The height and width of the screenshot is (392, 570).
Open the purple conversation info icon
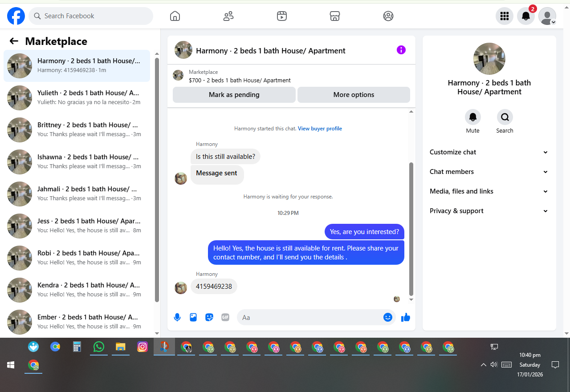tap(401, 50)
